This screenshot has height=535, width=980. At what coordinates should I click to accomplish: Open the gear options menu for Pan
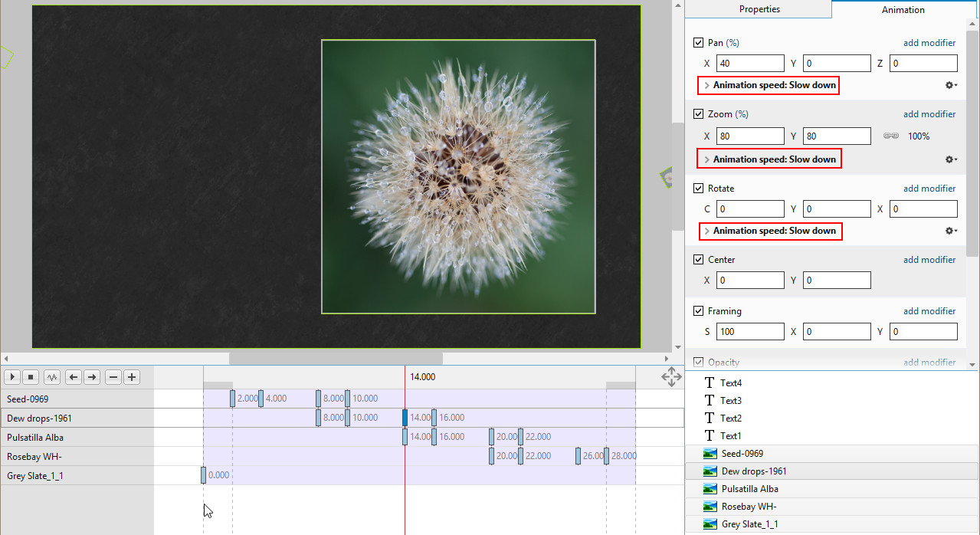pos(951,85)
